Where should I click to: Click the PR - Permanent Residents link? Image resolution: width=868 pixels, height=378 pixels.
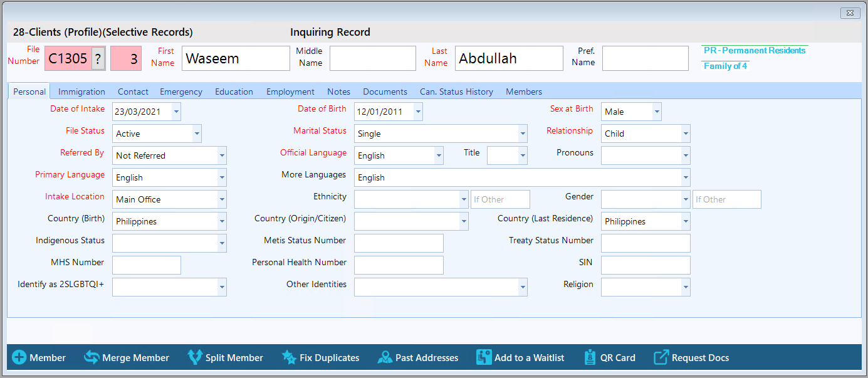point(754,50)
